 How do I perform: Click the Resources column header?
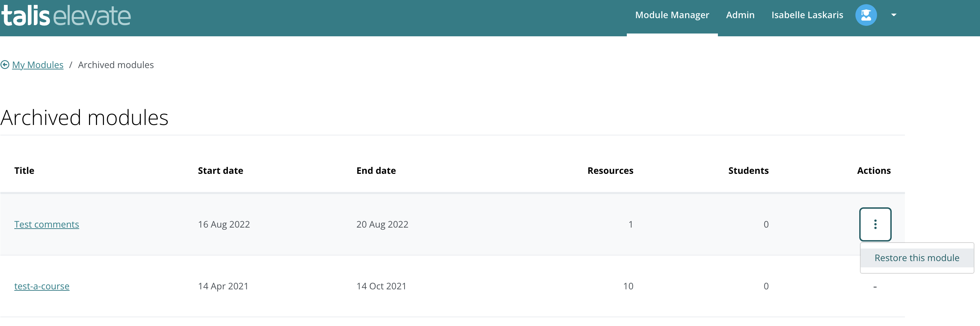click(x=610, y=171)
